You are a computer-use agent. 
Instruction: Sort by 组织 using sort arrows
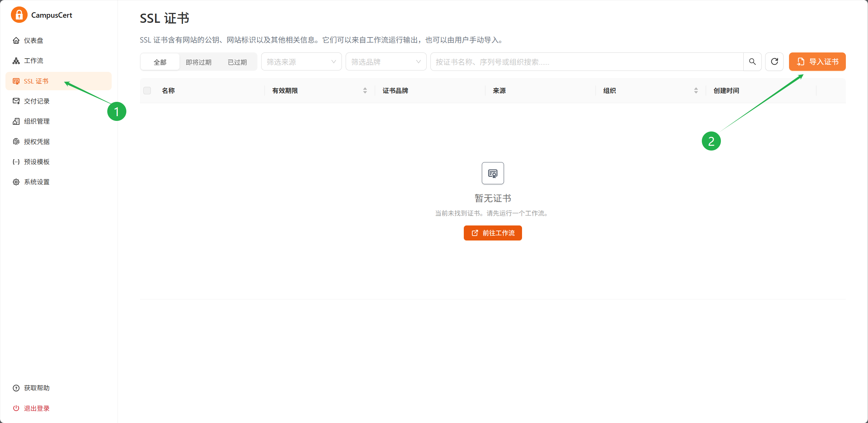click(x=696, y=91)
